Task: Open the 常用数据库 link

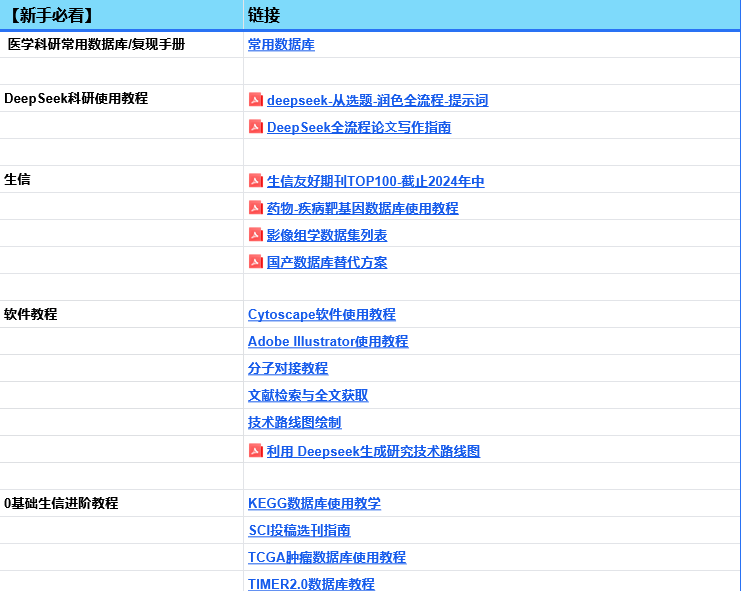Action: point(281,44)
